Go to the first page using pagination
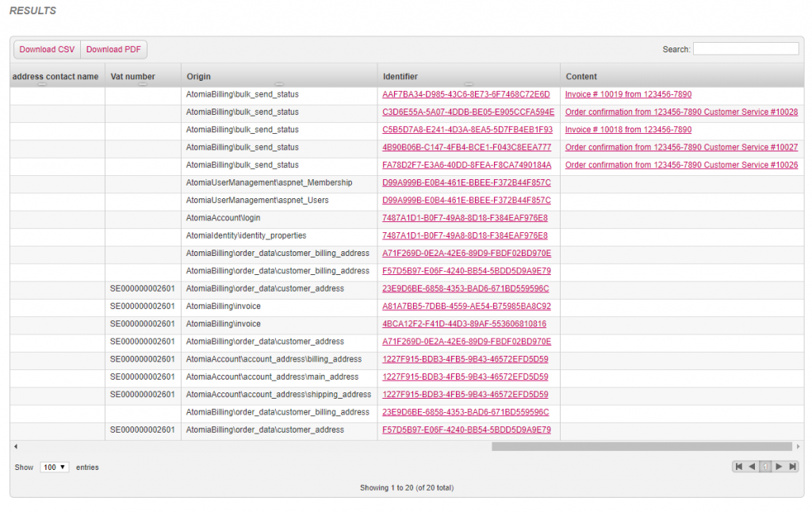The width and height of the screenshot is (812, 512). click(x=739, y=467)
